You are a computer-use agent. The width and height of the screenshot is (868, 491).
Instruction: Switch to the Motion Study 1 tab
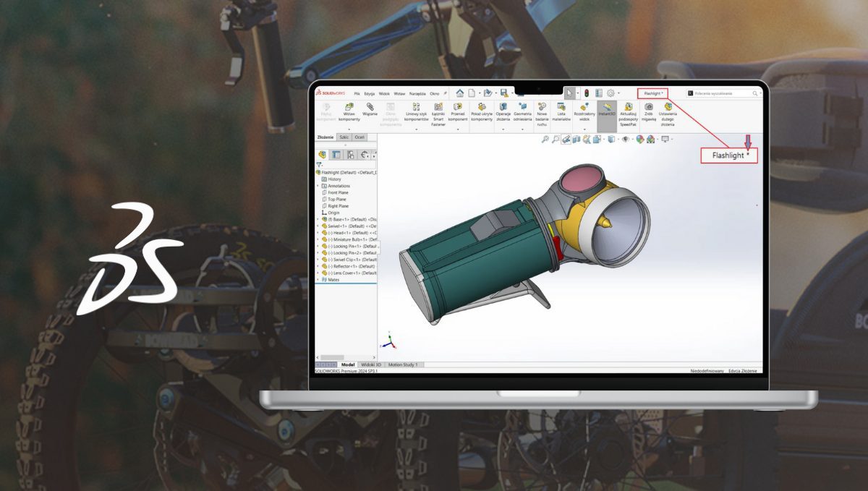pos(403,365)
